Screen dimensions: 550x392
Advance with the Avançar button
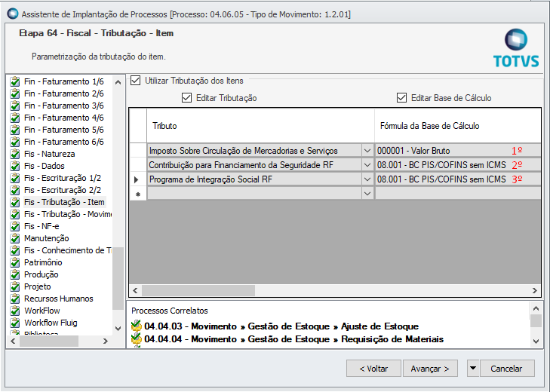[430, 368]
